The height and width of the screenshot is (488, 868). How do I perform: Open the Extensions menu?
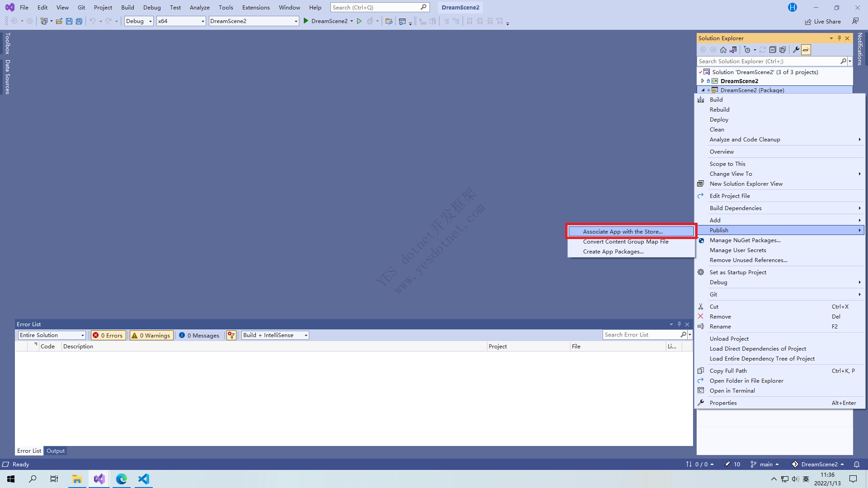pyautogui.click(x=256, y=7)
